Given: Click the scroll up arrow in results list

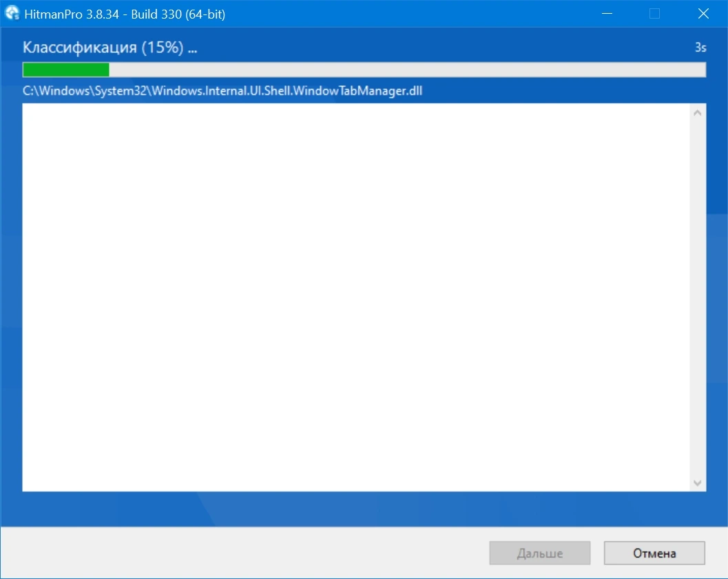Looking at the screenshot, I should [x=697, y=113].
